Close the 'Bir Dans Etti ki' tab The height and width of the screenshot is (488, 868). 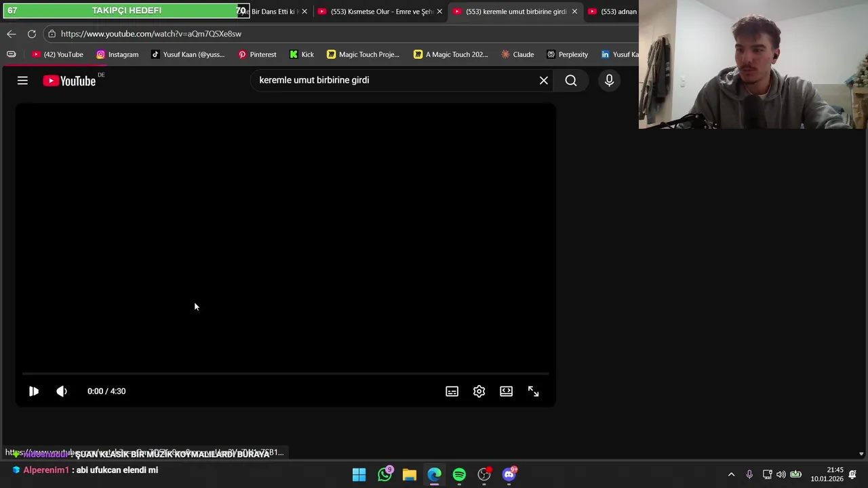point(304,12)
